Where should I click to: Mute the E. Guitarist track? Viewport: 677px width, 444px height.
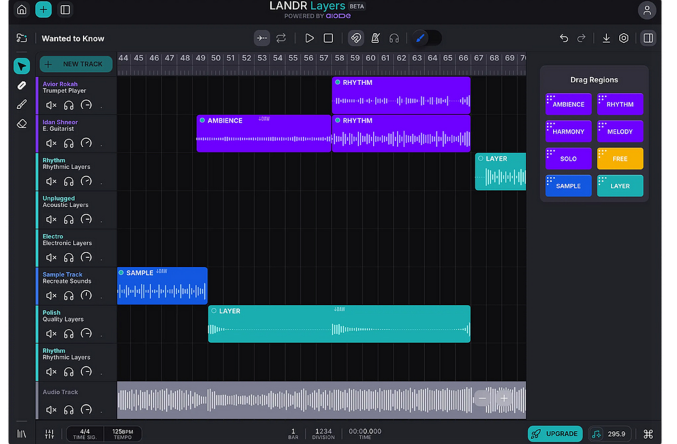51,143
